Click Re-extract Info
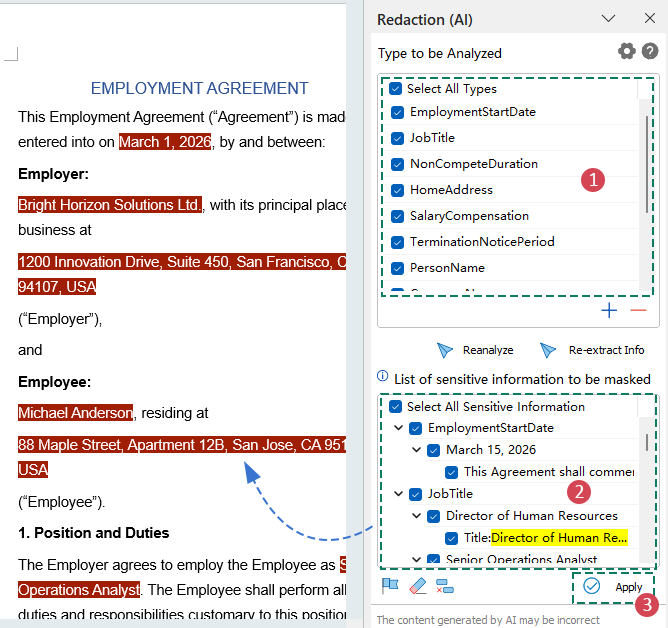The height and width of the screenshot is (628, 668). pos(592,350)
